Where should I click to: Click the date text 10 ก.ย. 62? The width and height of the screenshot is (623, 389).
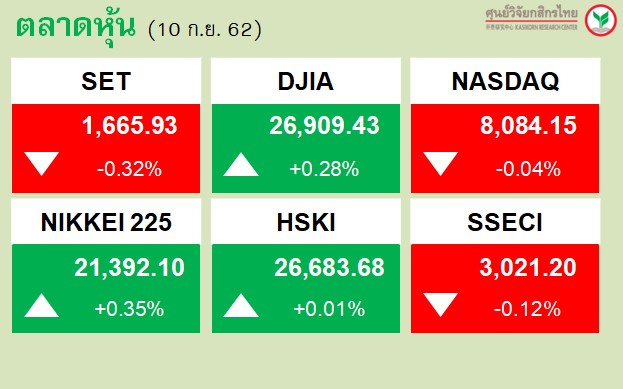click(x=205, y=29)
